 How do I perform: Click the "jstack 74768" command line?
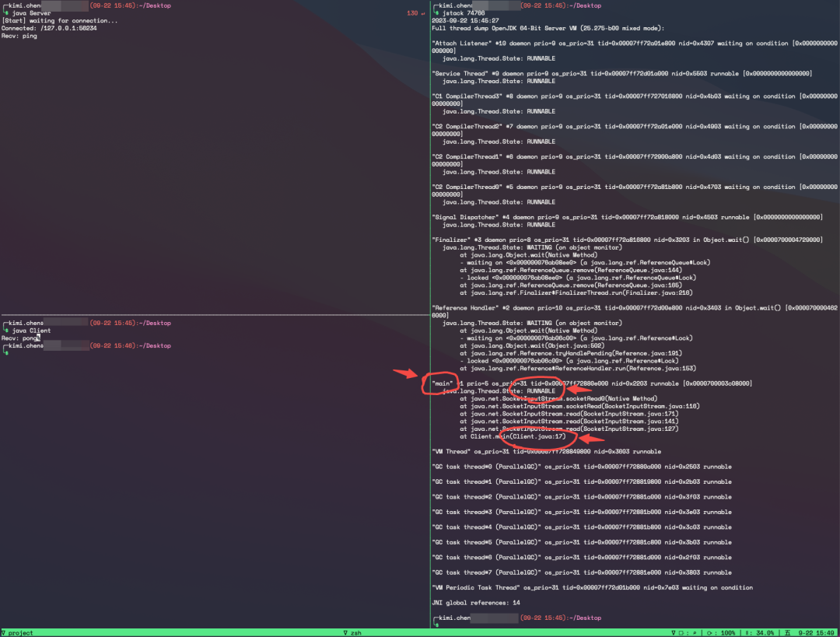pyautogui.click(x=464, y=13)
